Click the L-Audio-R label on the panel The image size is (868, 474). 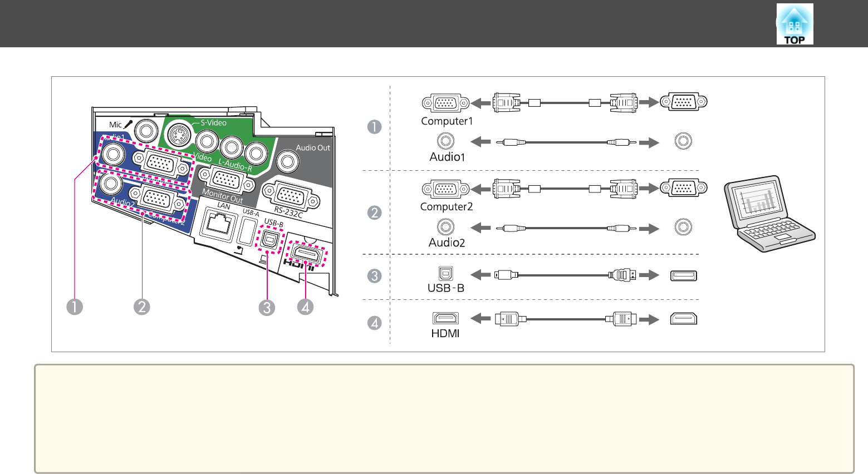(235, 165)
